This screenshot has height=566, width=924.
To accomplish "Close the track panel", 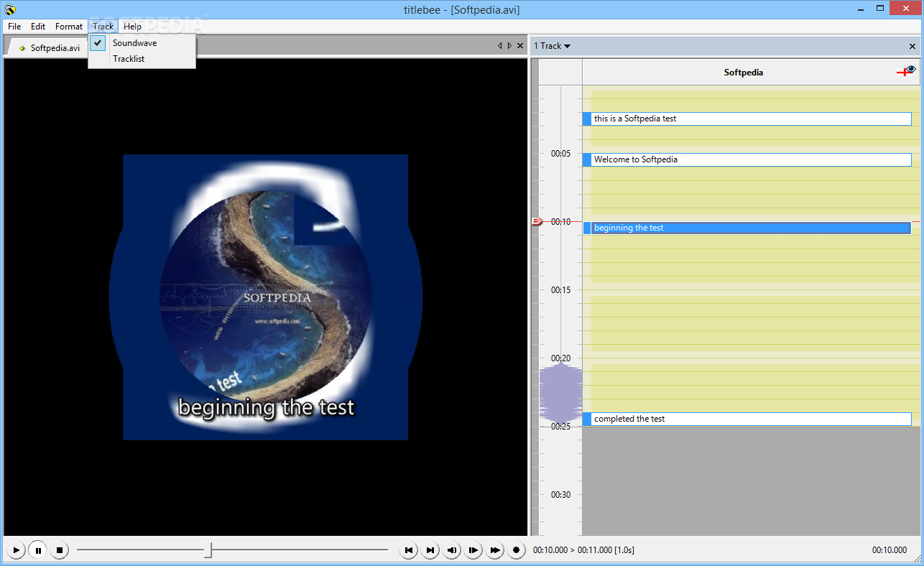I will (x=913, y=46).
